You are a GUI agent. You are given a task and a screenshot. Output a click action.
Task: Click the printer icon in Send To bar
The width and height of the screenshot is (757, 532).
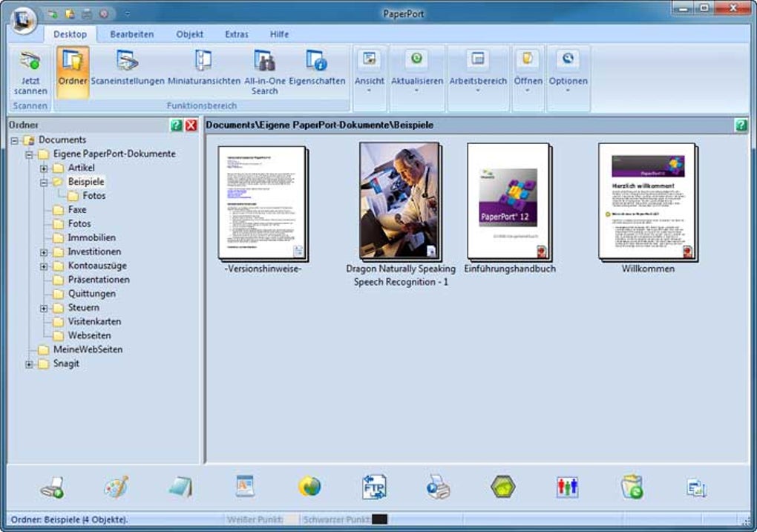52,487
